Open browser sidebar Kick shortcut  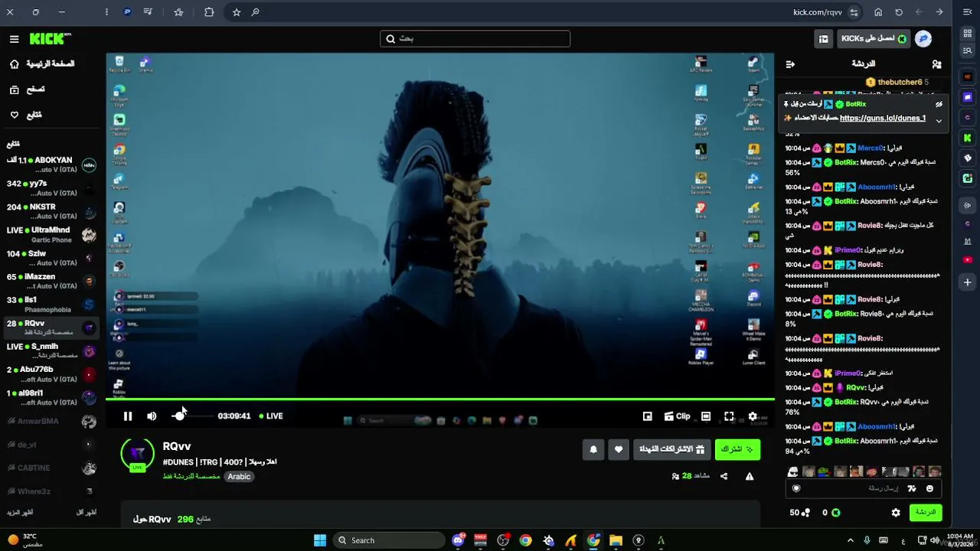968,138
